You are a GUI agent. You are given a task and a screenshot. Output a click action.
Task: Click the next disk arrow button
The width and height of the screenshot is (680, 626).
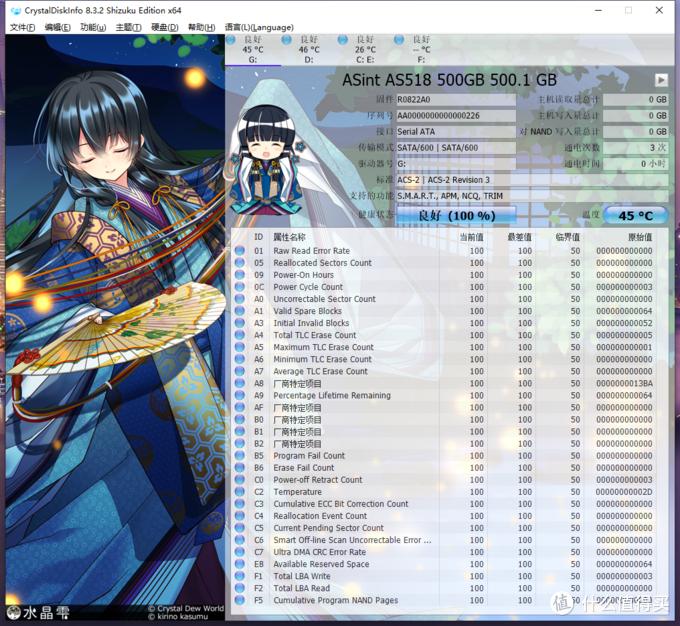pyautogui.click(x=661, y=80)
